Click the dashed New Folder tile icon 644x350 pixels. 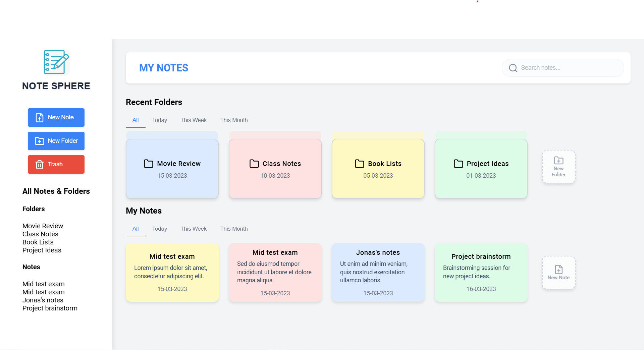coord(558,161)
